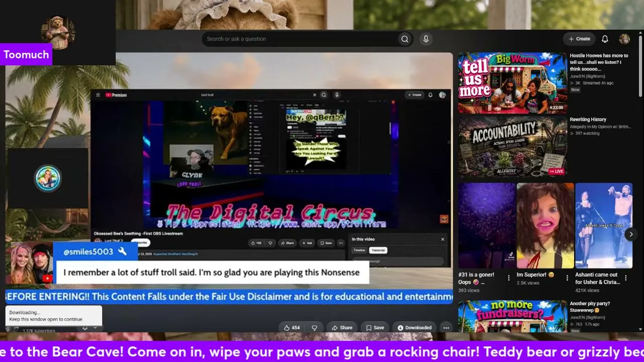Open more actions menu after Downloaded

coord(446,328)
